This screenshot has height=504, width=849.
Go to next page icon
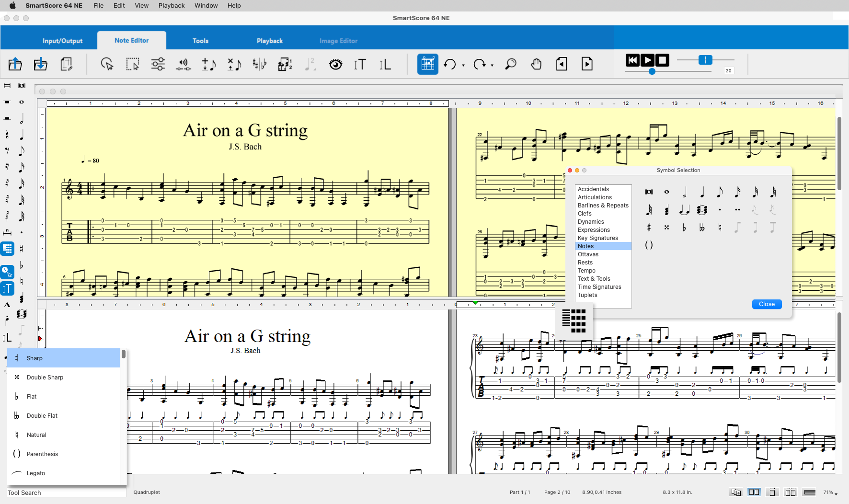pyautogui.click(x=587, y=64)
